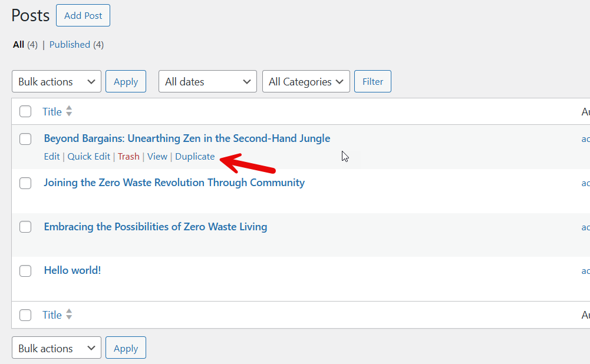The width and height of the screenshot is (590, 364).
Task: Open Quick Edit for Beyond Bargains post
Action: click(x=88, y=157)
